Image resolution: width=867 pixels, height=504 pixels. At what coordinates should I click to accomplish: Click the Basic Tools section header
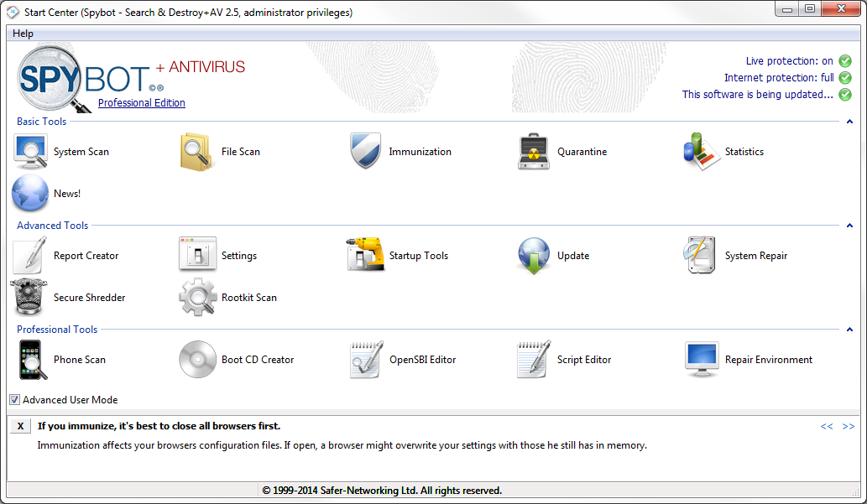tap(41, 122)
